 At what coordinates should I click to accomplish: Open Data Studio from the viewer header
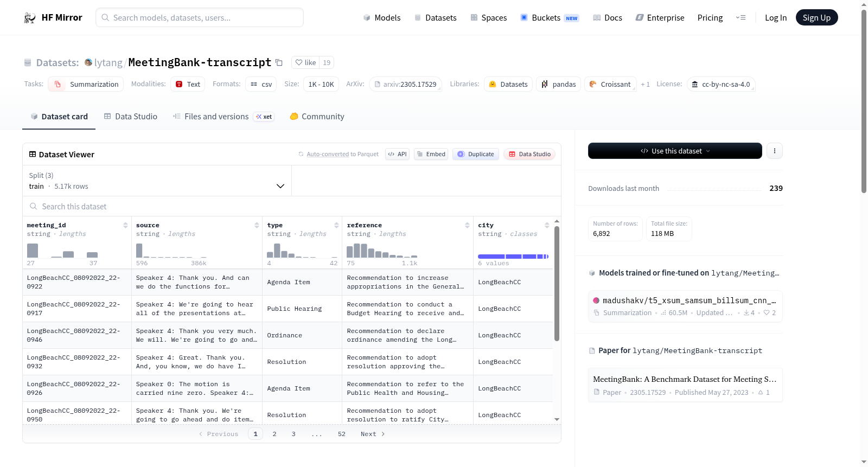(x=529, y=154)
